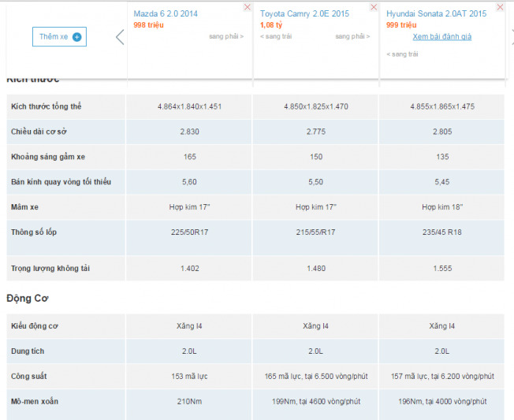Click tire spec 215/55/R17
514x420 pixels.
pyautogui.click(x=315, y=232)
